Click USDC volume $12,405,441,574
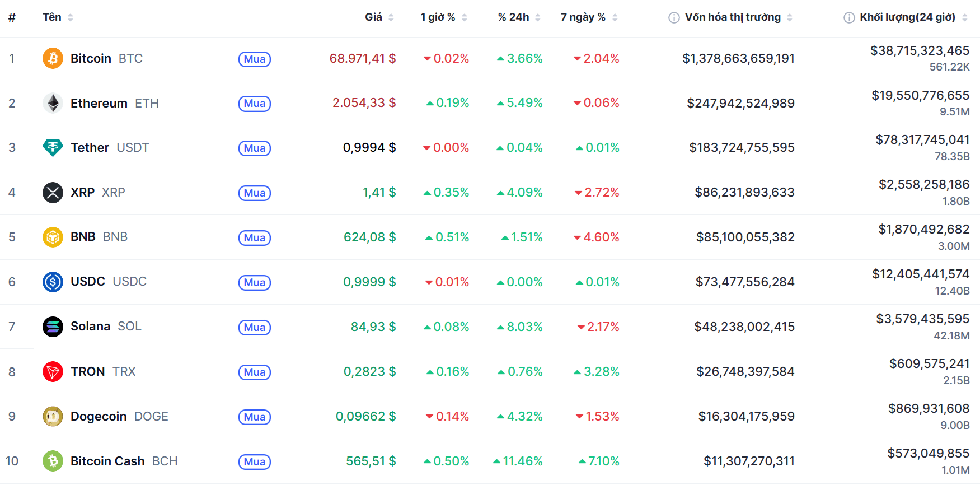980x485 pixels. pos(921,274)
